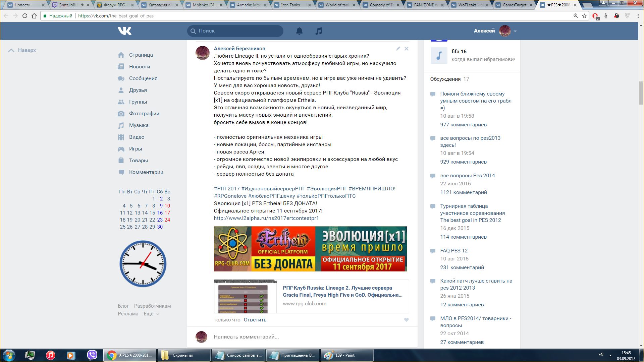The width and height of the screenshot is (644, 362).
Task: Open the music note icon in header
Action: pos(319,31)
